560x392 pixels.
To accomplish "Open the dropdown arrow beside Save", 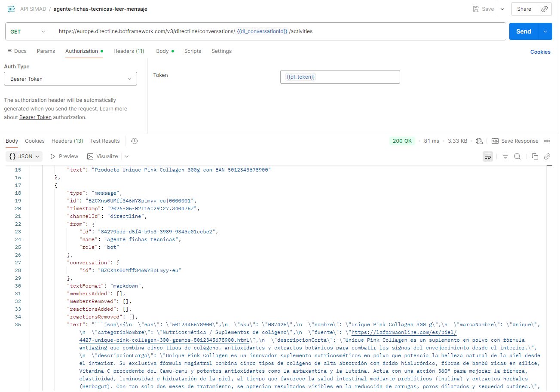I will click(502, 9).
